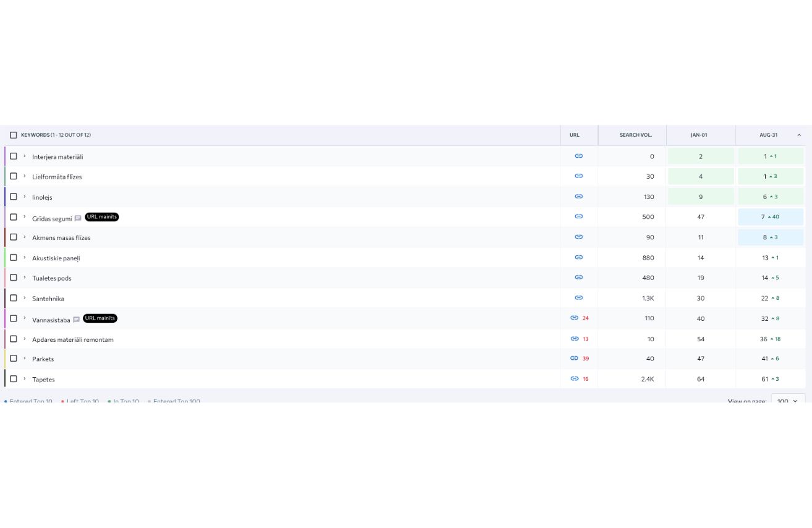Screen dimensions: 812x528
Task: Sort by the SEARCH VOL. column header
Action: [635, 135]
